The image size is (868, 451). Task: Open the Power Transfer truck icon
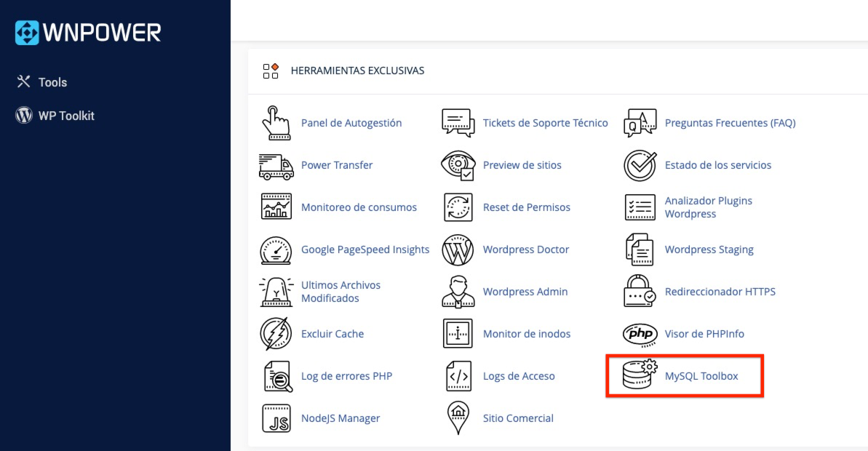[x=276, y=165]
